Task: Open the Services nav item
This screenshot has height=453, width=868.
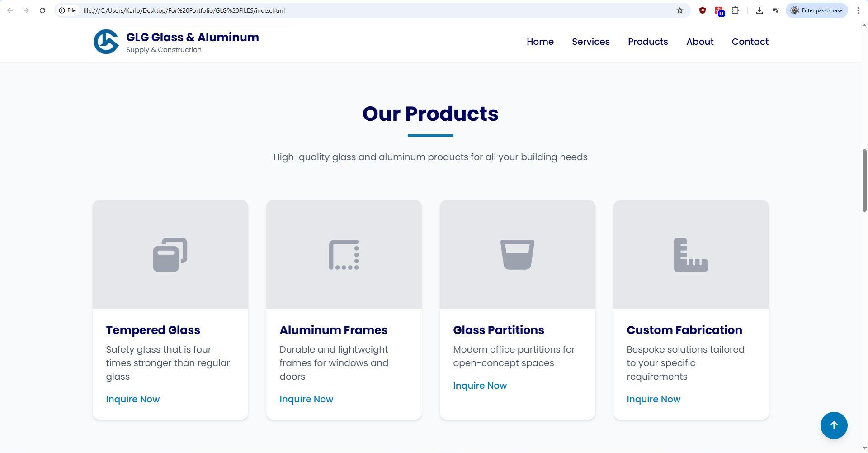Action: coord(590,42)
